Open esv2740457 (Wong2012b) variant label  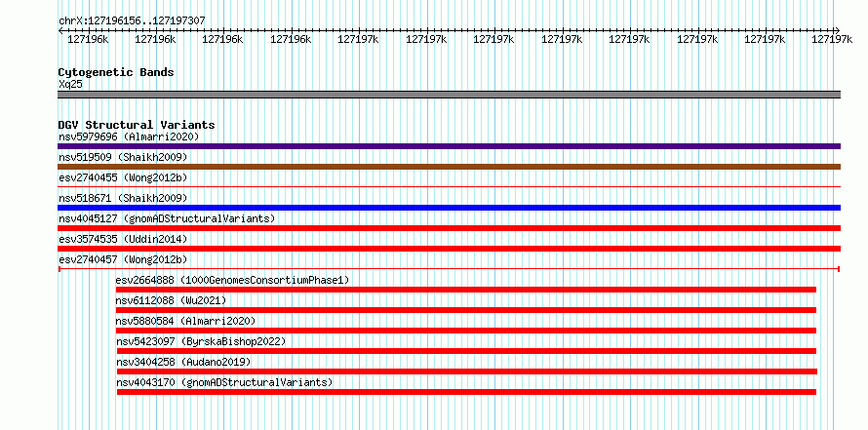(123, 259)
